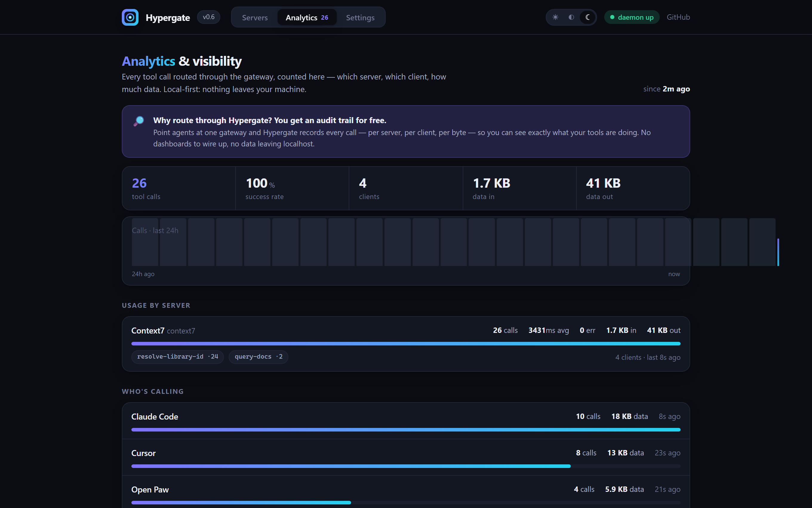Click the 3431ms avg latency value
The height and width of the screenshot is (508, 812).
[549, 330]
